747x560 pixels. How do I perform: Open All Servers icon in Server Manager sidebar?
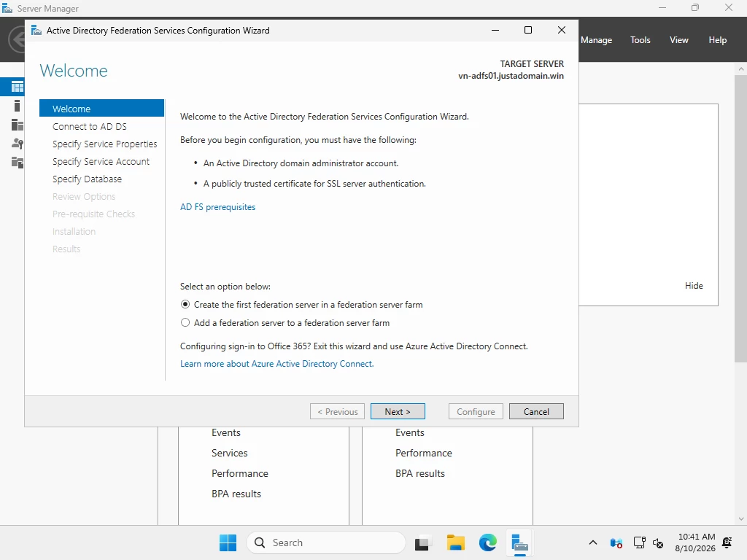click(x=18, y=125)
